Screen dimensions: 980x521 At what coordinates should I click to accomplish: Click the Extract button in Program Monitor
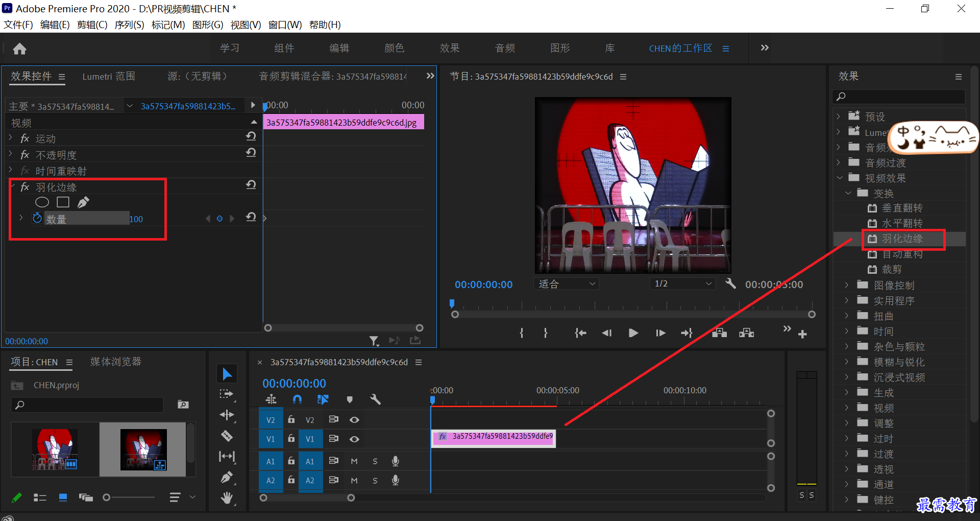pyautogui.click(x=746, y=333)
